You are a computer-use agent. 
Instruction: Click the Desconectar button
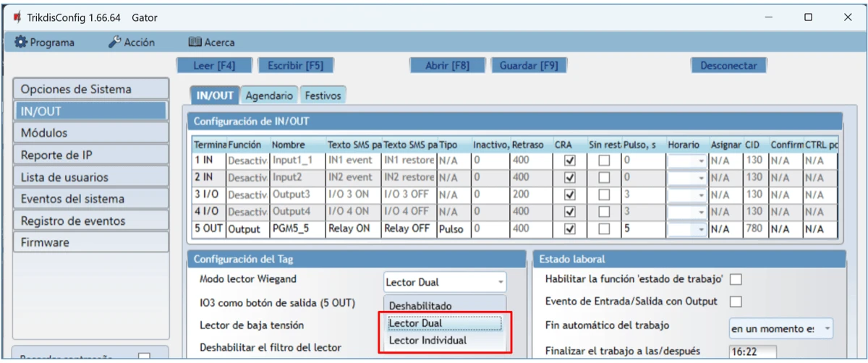pyautogui.click(x=728, y=65)
